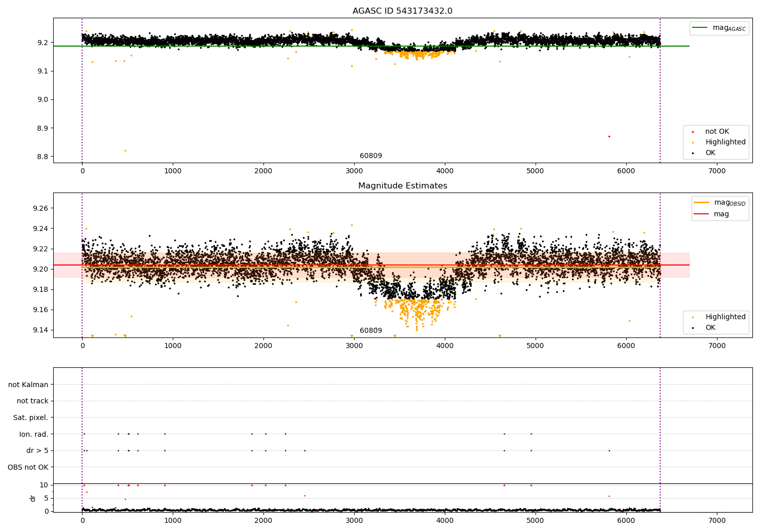Click the '9.26' y-axis tick in middle plot

click(41, 208)
